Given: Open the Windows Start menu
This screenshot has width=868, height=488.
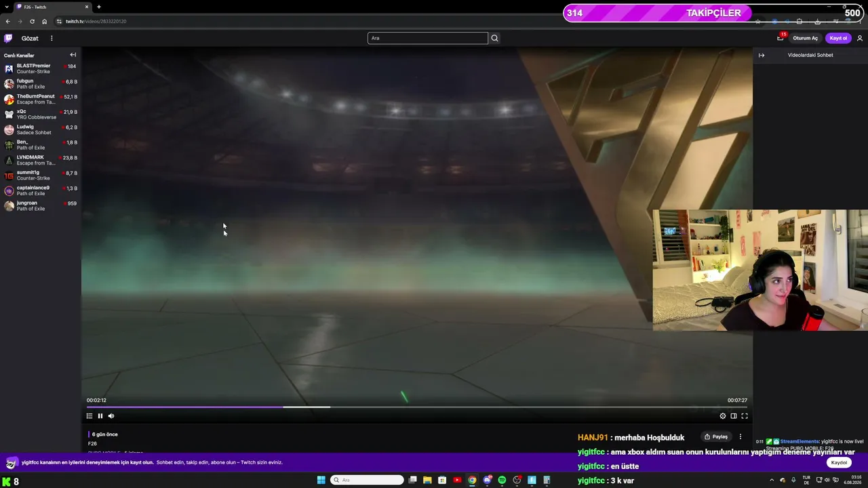Looking at the screenshot, I should coord(321,480).
